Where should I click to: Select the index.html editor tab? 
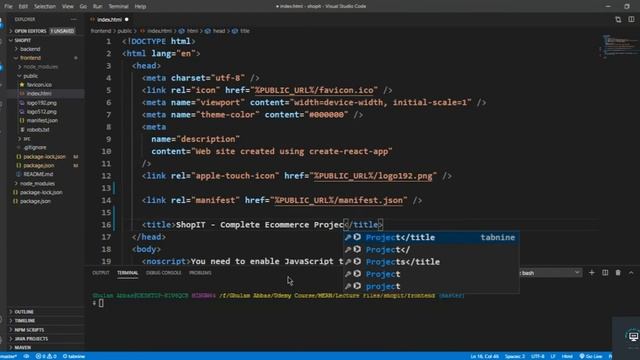point(109,20)
